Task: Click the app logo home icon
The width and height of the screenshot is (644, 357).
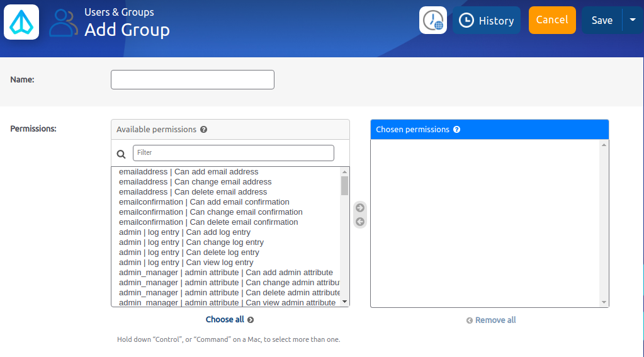Action: click(21, 21)
